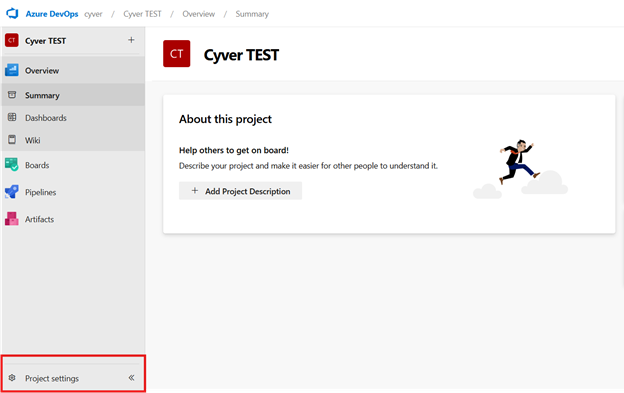Click the Add Project Description button
The width and height of the screenshot is (624, 393).
click(240, 191)
